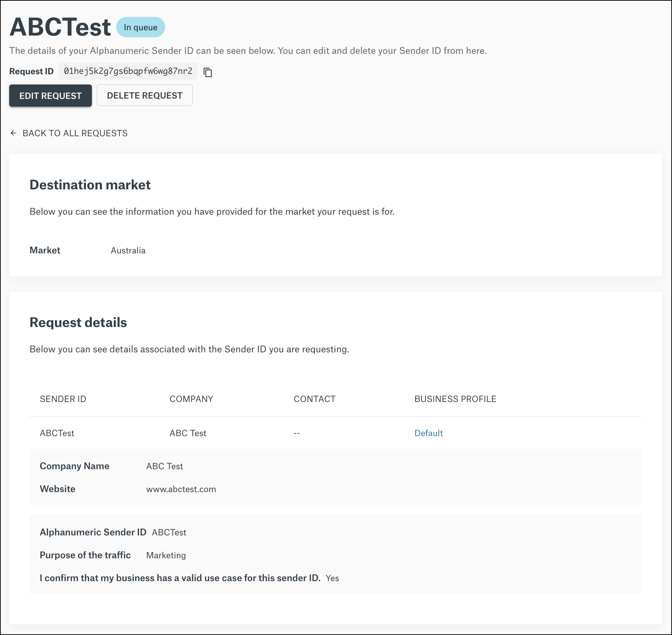This screenshot has width=672, height=635.
Task: Select the SENDER ID column header
Action: (63, 399)
